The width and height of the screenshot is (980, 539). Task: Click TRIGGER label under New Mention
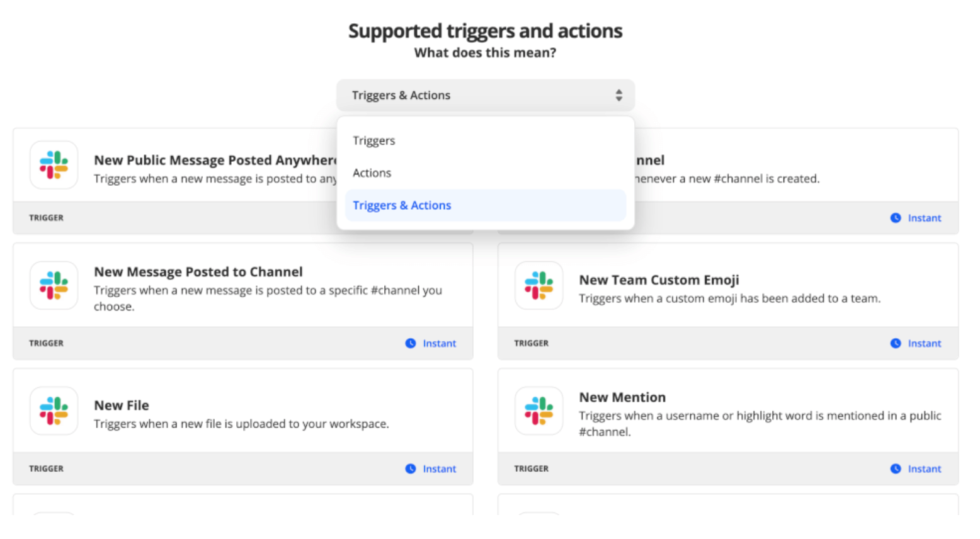[x=531, y=468]
